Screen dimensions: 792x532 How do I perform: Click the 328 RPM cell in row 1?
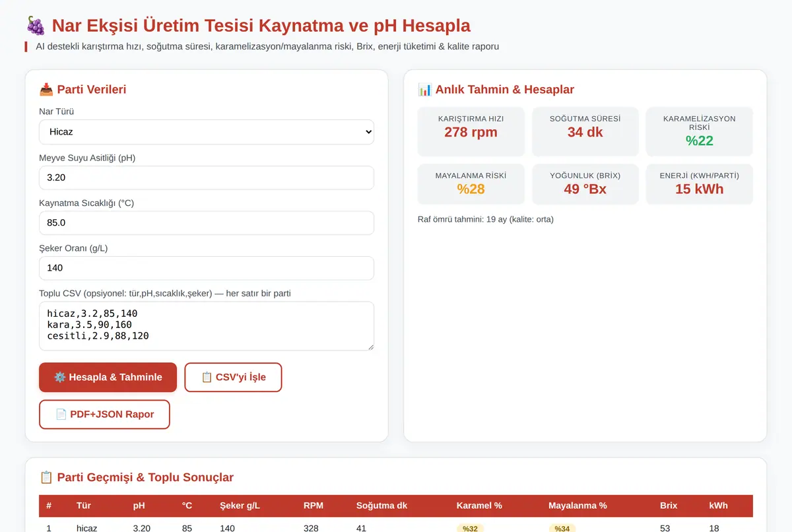312,528
